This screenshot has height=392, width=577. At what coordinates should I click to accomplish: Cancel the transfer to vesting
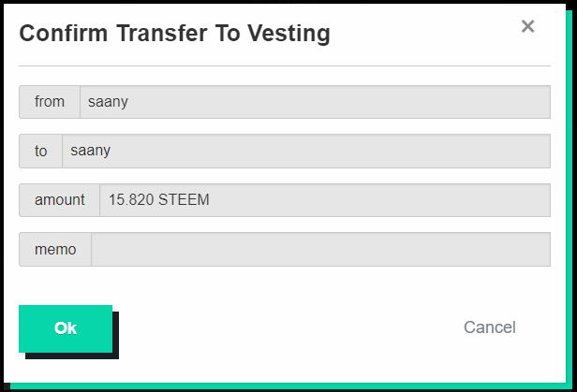coord(489,327)
